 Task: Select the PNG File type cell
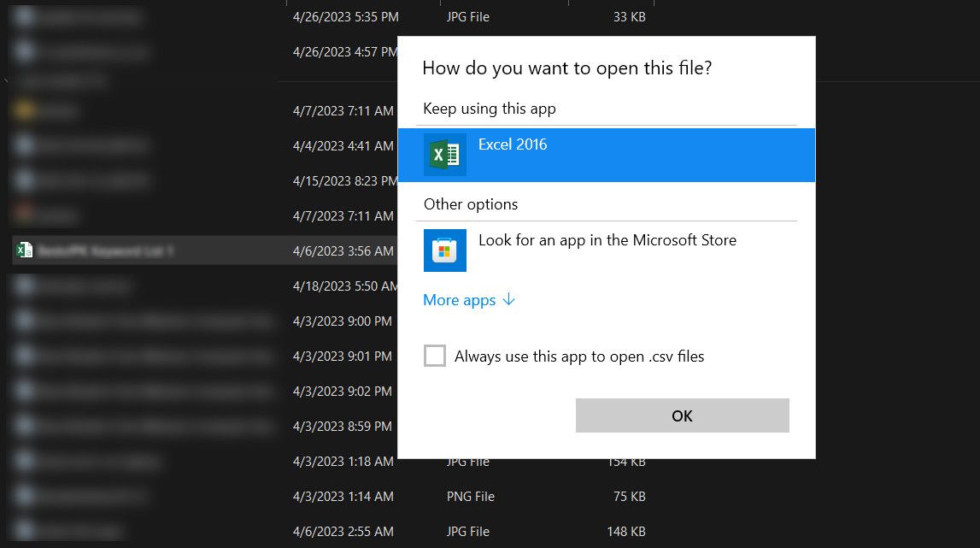[471, 496]
